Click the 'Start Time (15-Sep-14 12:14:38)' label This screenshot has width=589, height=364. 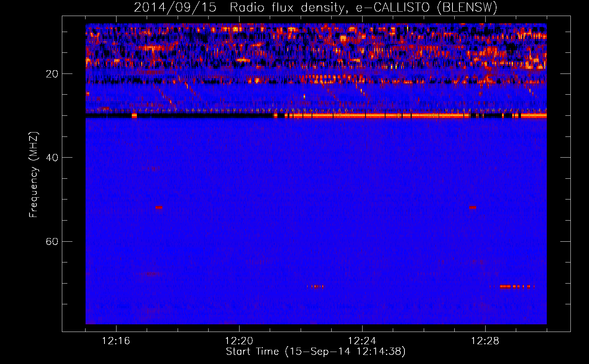tap(316, 352)
